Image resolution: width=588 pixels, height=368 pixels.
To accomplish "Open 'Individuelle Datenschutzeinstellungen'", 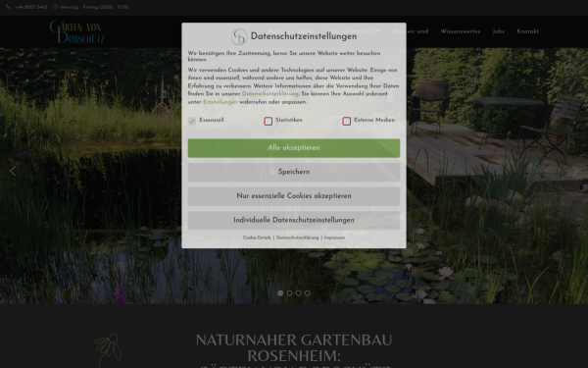I will click(x=294, y=220).
